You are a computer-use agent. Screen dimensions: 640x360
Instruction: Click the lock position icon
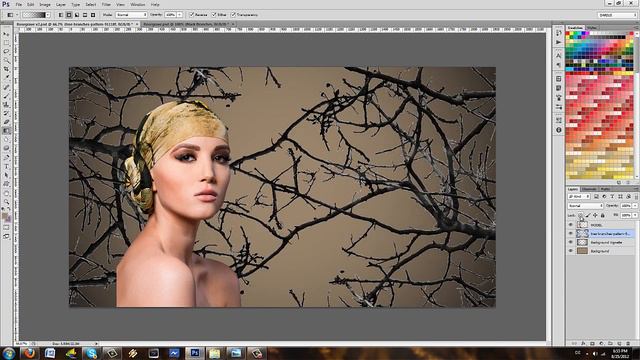(x=595, y=215)
